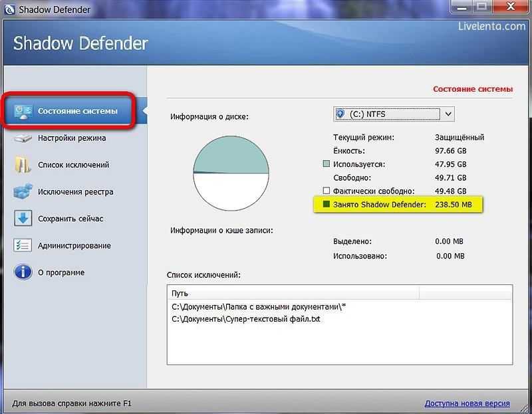Click the 238.50 MB value
The height and width of the screenshot is (414, 532).
click(x=454, y=205)
